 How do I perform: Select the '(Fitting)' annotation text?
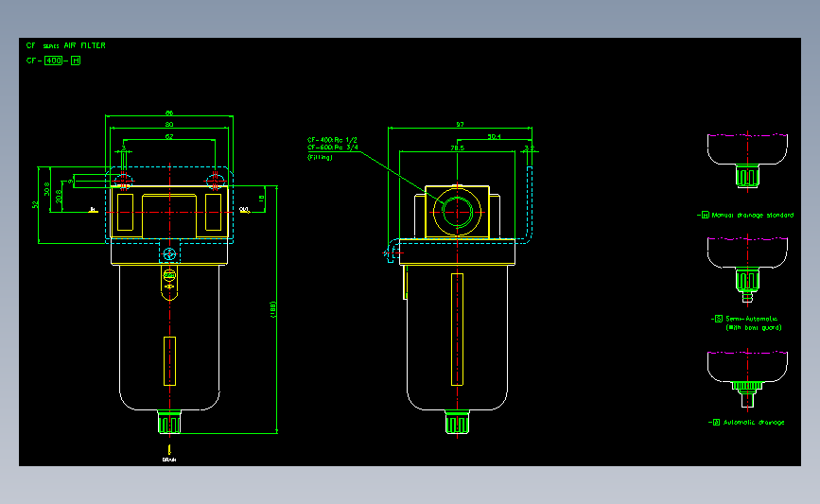pos(320,157)
